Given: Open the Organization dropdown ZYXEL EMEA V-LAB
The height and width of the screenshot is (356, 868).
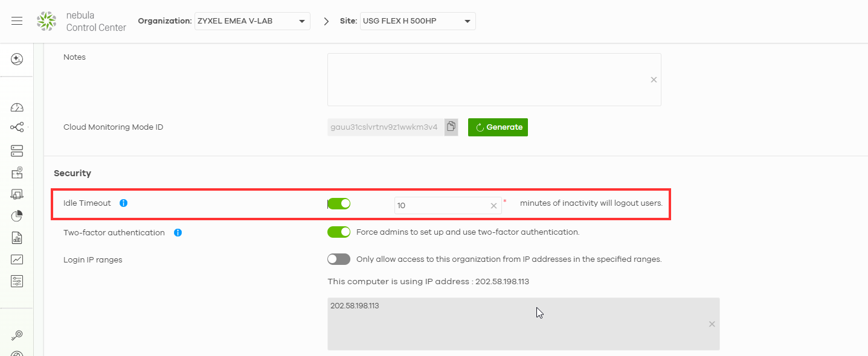Looking at the screenshot, I should coord(252,21).
